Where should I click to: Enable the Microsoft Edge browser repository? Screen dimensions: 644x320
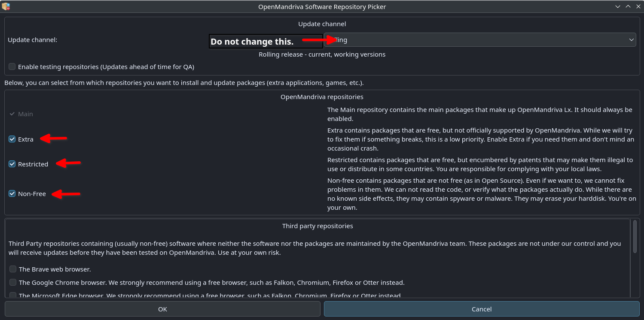point(13,295)
